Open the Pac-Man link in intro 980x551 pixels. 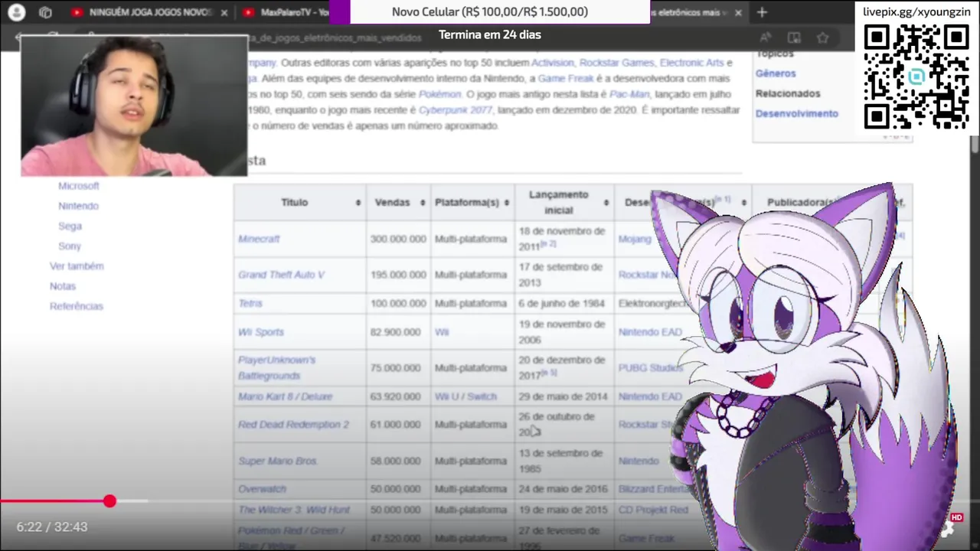pyautogui.click(x=629, y=94)
